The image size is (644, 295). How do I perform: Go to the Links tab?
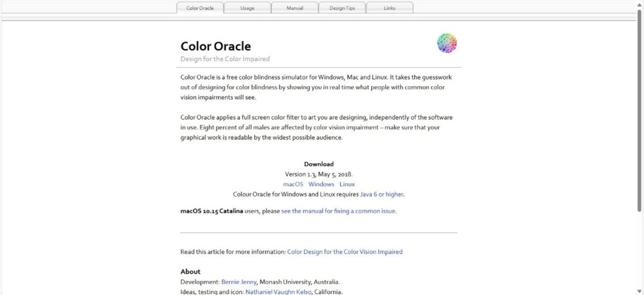390,8
